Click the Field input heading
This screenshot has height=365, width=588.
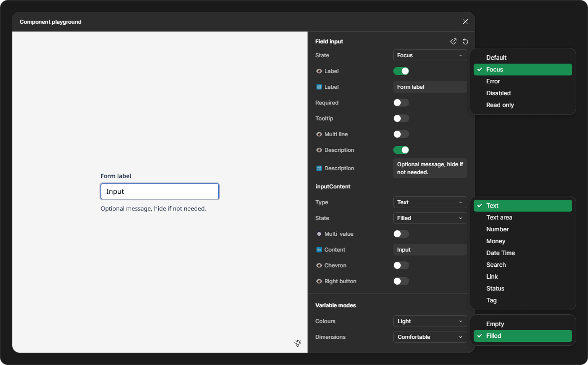pos(329,41)
